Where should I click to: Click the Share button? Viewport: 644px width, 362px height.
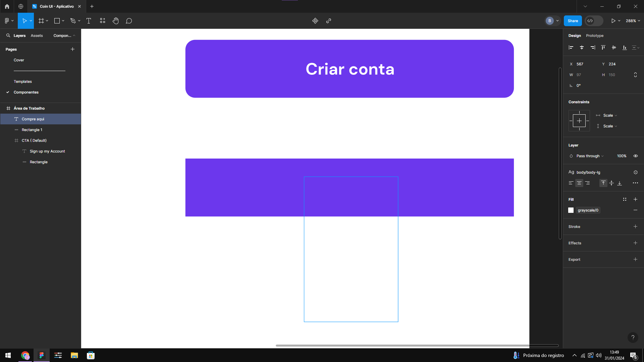coord(573,21)
